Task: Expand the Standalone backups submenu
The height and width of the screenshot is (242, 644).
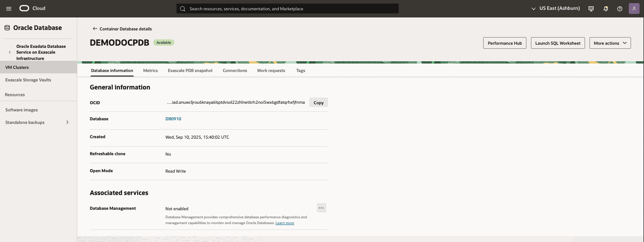Action: click(x=67, y=122)
